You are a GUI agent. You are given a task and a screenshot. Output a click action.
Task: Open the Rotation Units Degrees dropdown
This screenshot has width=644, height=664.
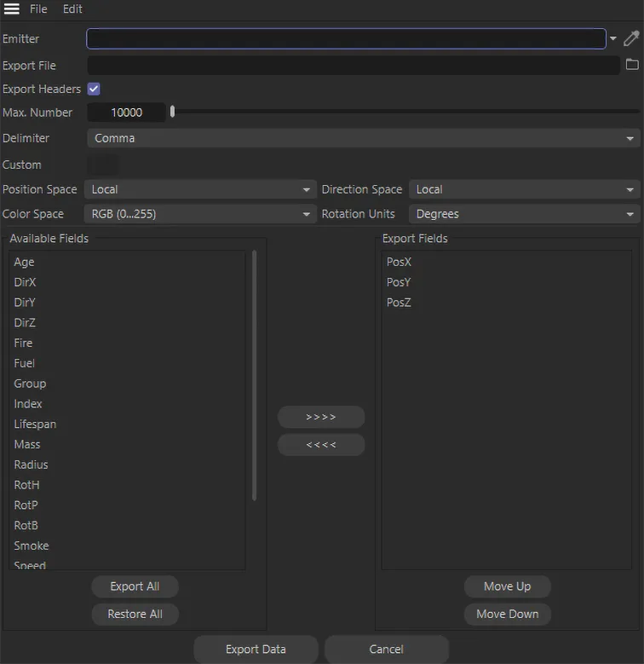(524, 214)
